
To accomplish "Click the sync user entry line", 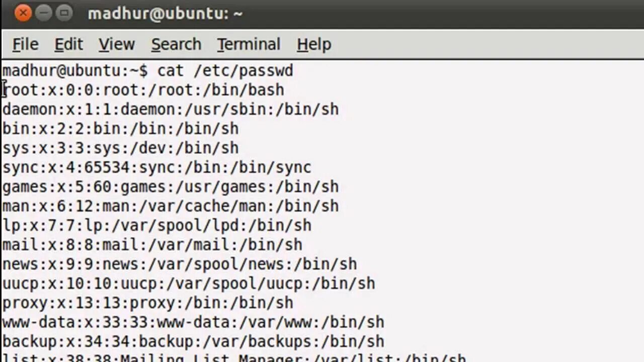I will 157,167.
